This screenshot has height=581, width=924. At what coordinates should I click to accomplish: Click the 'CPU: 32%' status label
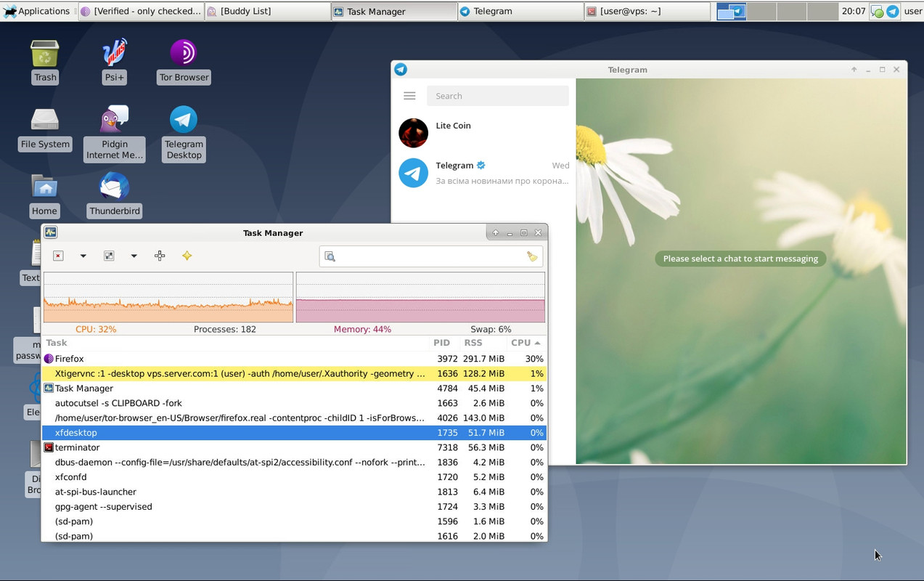click(x=96, y=329)
